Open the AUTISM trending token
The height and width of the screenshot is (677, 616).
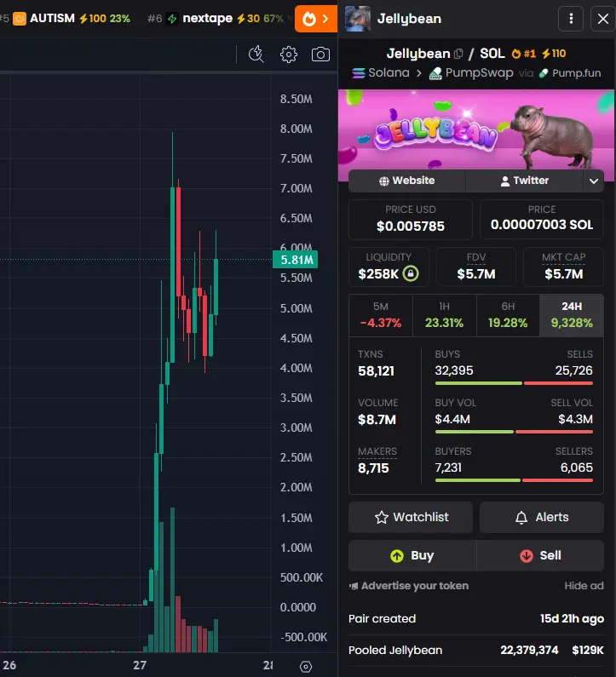pos(72,19)
